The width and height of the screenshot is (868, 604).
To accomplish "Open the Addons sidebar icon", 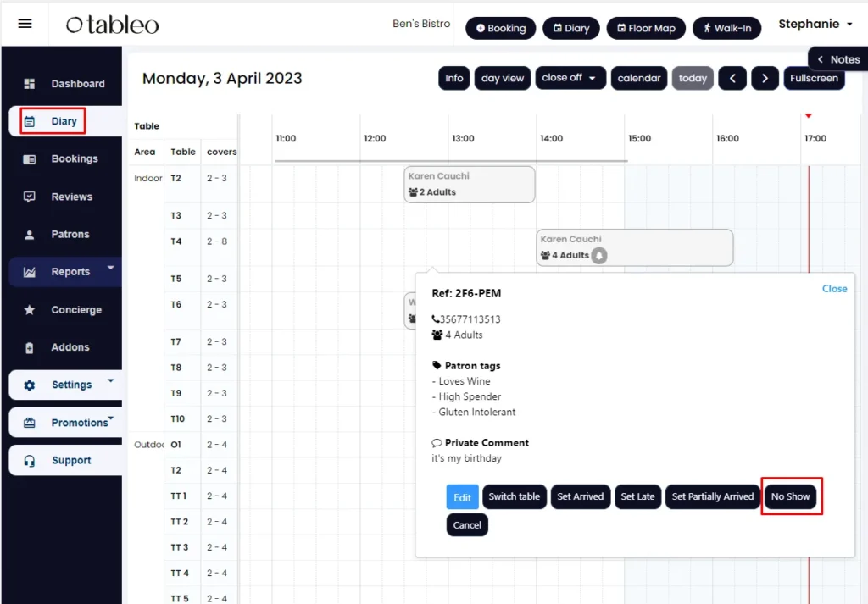I will tap(30, 347).
